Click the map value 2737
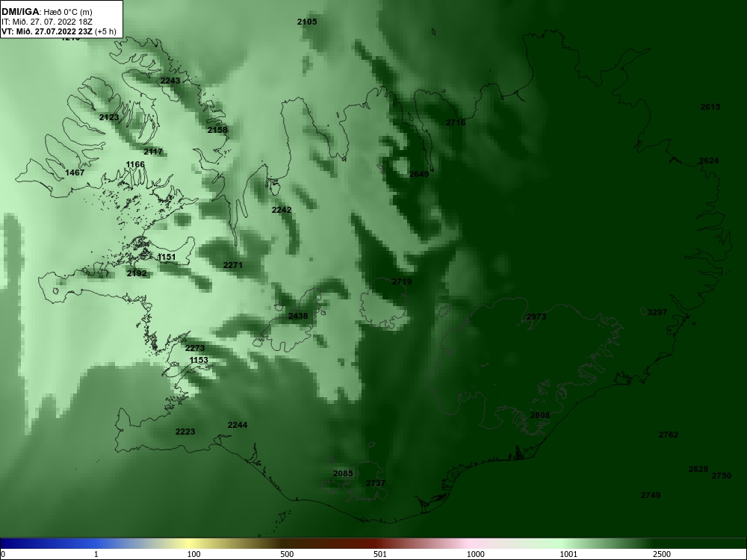 (376, 484)
